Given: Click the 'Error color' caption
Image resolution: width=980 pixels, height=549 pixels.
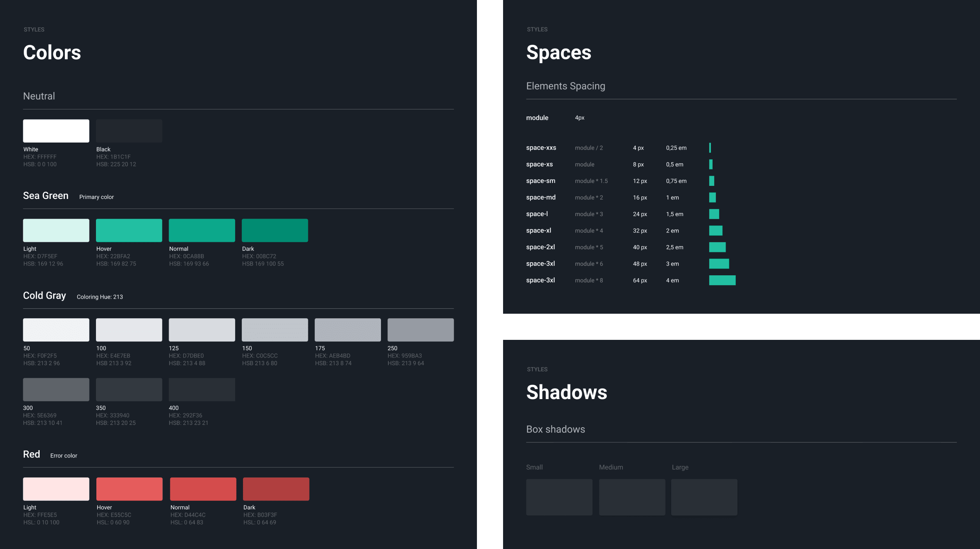Looking at the screenshot, I should (x=64, y=455).
